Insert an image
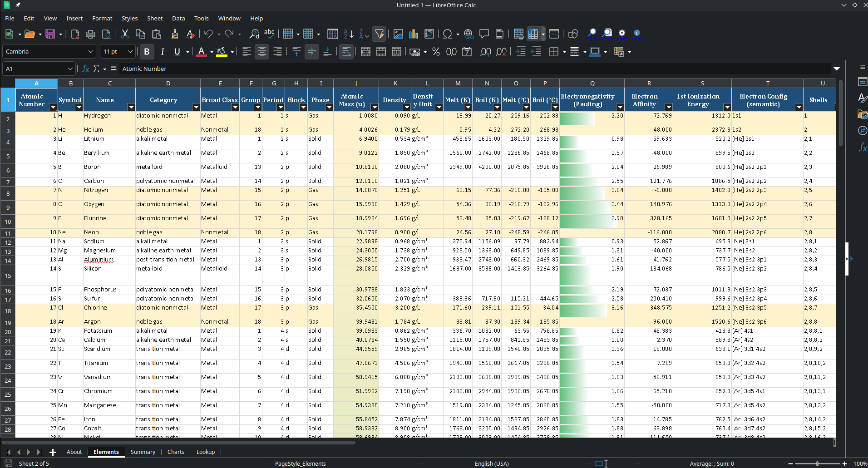This screenshot has width=868, height=468. point(399,34)
